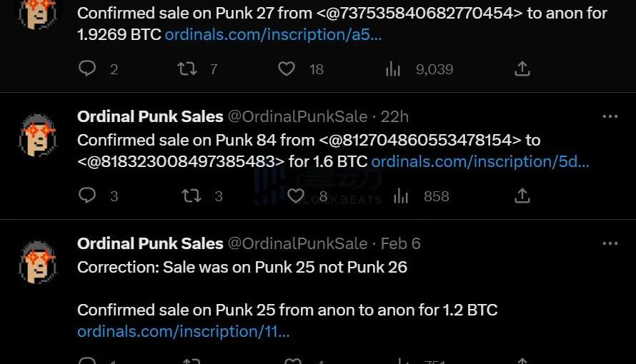Reply to the Punk 84 sale tweet
Viewport: 636px width, 364px height.
click(x=87, y=196)
